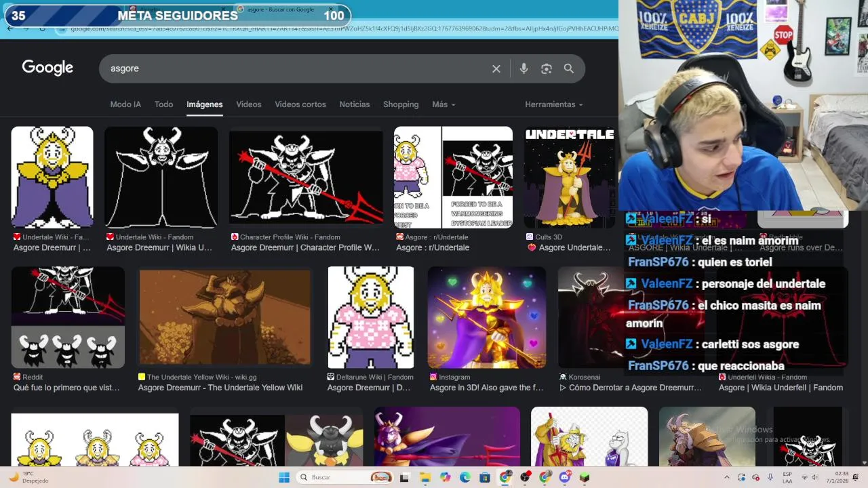Open the Reddit thumbnail with three small Asgores
The height and width of the screenshot is (488, 868).
[x=68, y=317]
